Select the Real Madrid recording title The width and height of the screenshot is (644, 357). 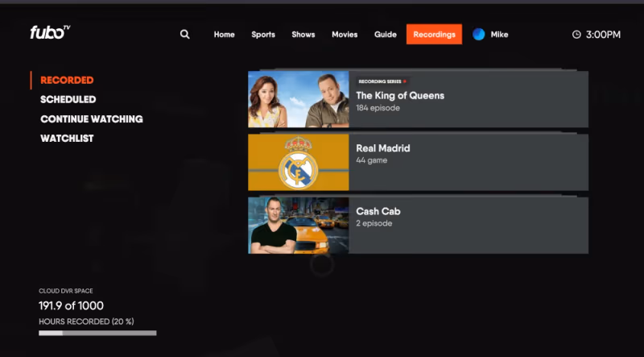(383, 148)
